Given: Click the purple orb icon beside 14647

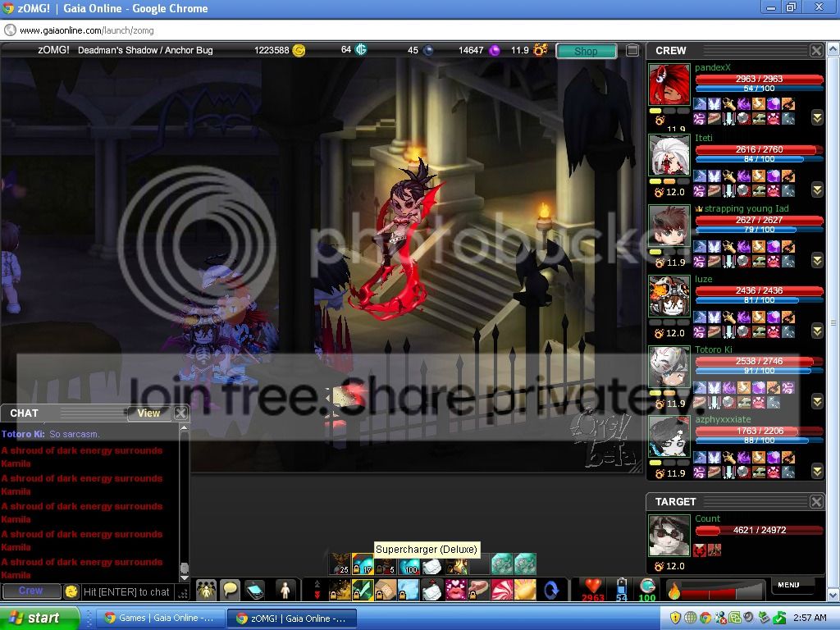Looking at the screenshot, I should (x=495, y=50).
